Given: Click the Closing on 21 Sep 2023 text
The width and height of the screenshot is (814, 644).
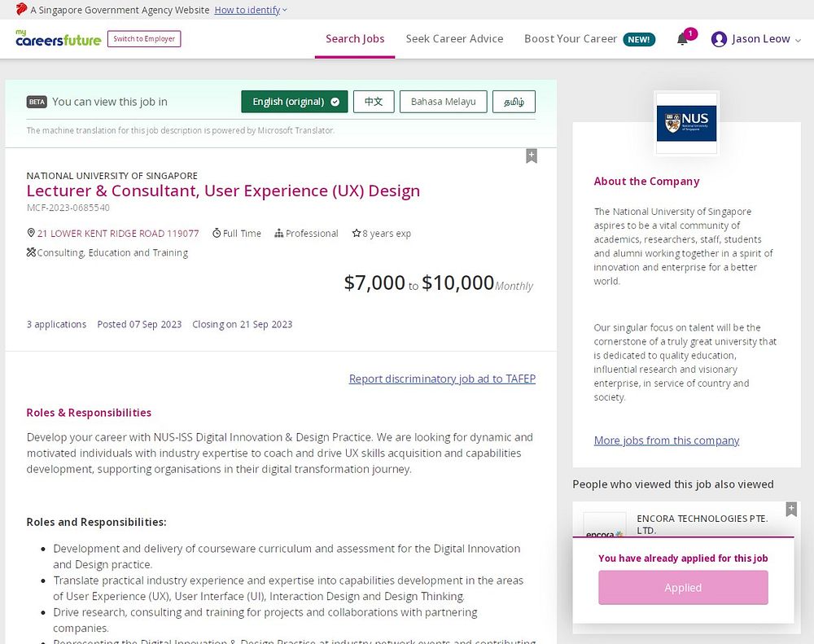Looking at the screenshot, I should tap(243, 324).
